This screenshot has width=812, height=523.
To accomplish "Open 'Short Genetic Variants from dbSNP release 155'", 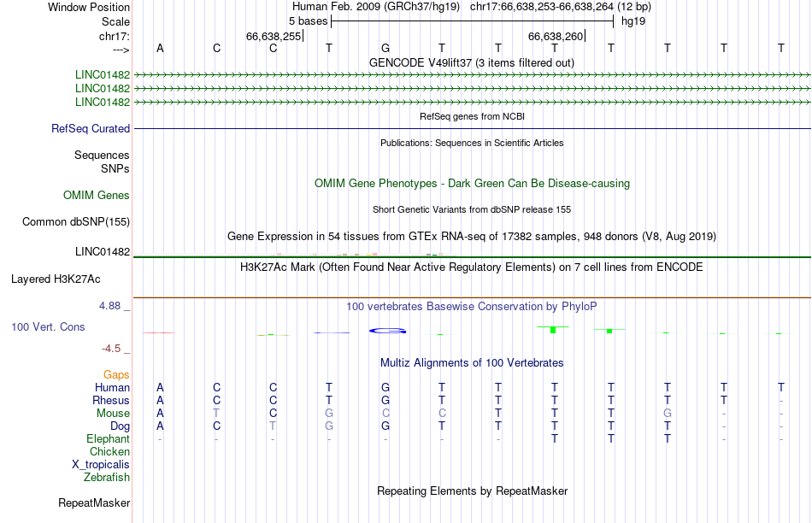I will (472, 209).
